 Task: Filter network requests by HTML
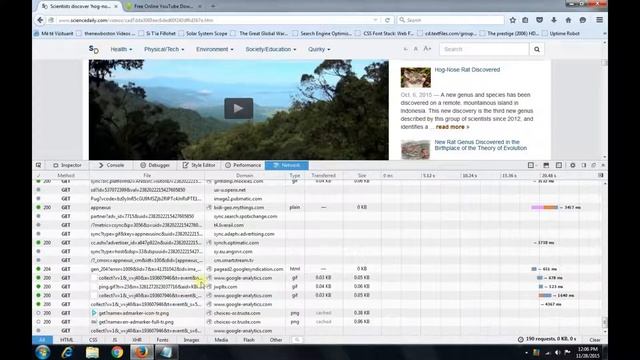67,340
